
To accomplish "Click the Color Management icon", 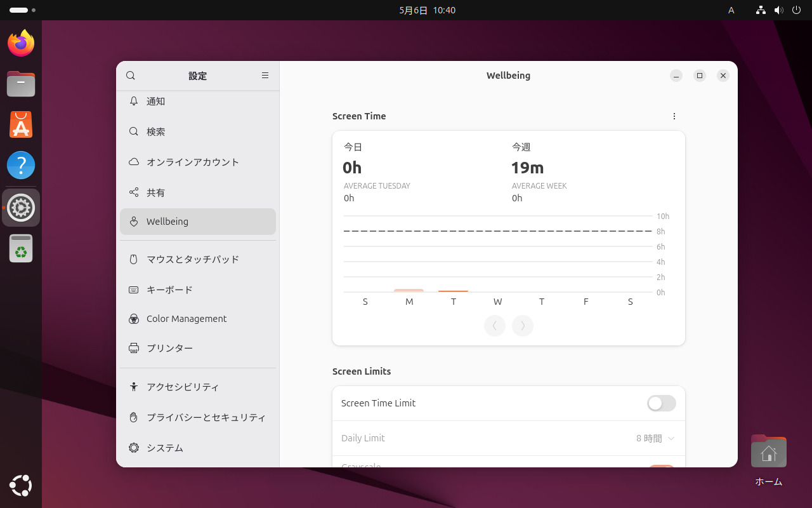I will [x=134, y=319].
